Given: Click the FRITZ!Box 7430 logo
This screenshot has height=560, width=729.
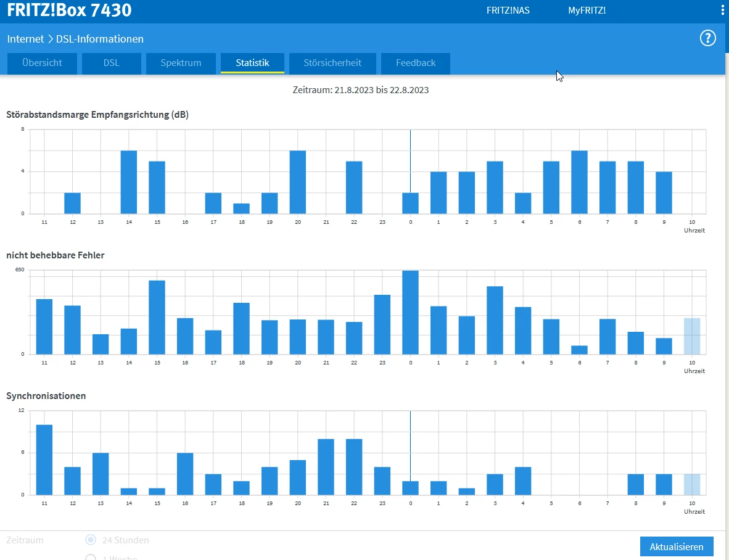Looking at the screenshot, I should pos(69,10).
